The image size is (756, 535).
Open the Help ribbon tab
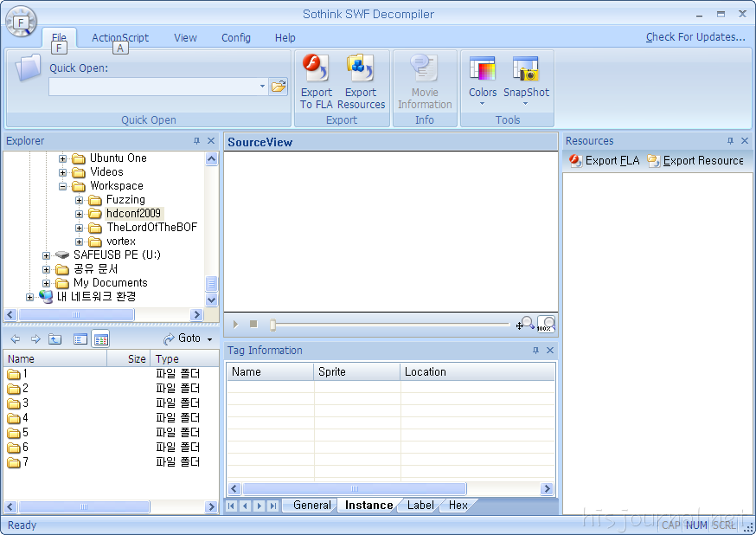[x=285, y=37]
